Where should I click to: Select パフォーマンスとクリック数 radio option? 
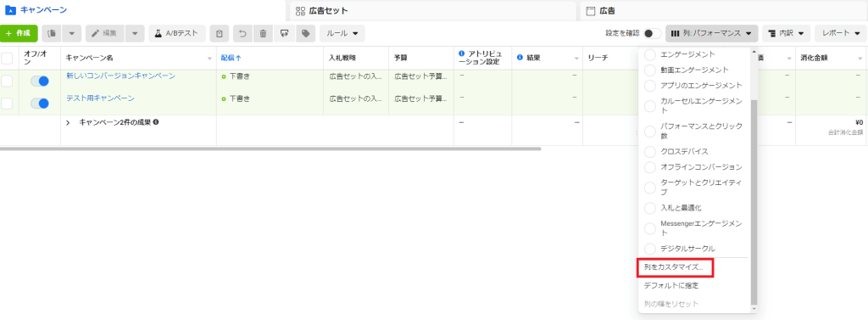[650, 131]
